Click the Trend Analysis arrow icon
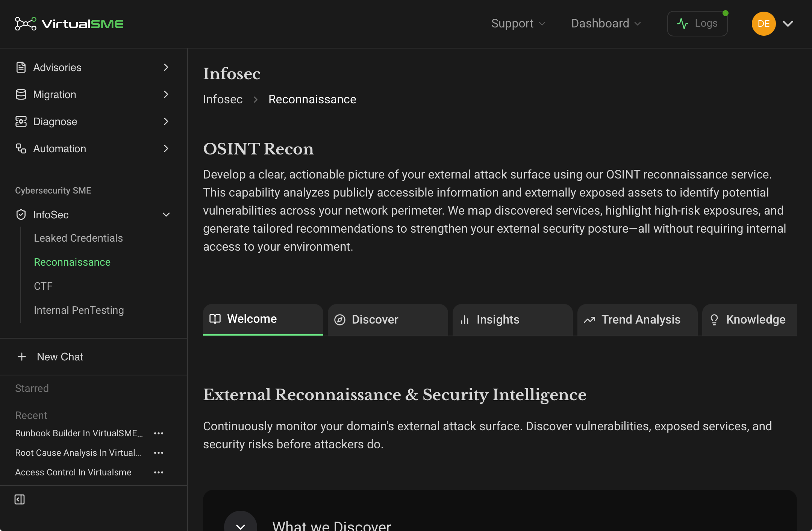Screen dimensions: 812x531 (x=589, y=320)
